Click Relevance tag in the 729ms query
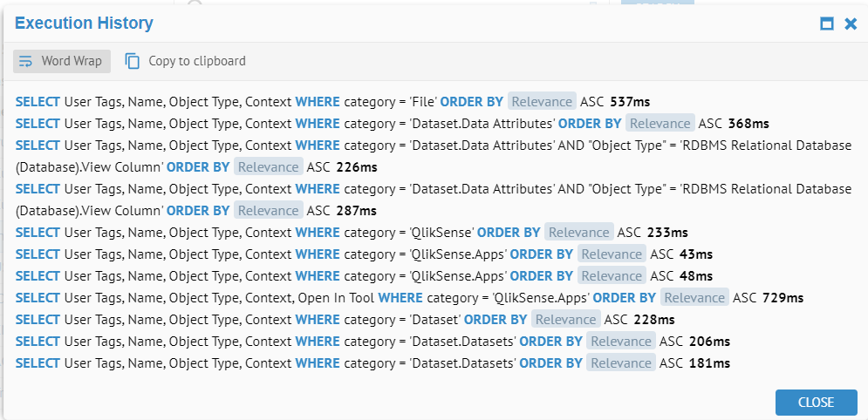This screenshot has height=420, width=868. coord(694,297)
